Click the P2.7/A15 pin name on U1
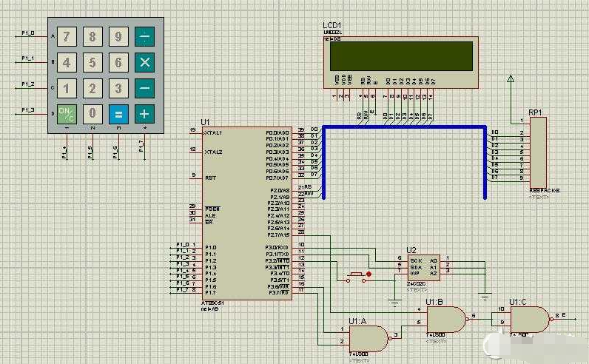589x364 pixels. pyautogui.click(x=278, y=235)
